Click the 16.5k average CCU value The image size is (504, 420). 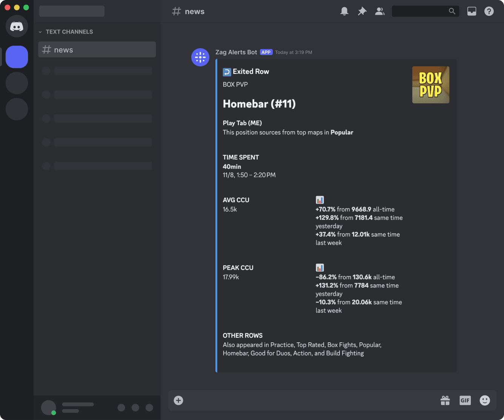point(230,209)
